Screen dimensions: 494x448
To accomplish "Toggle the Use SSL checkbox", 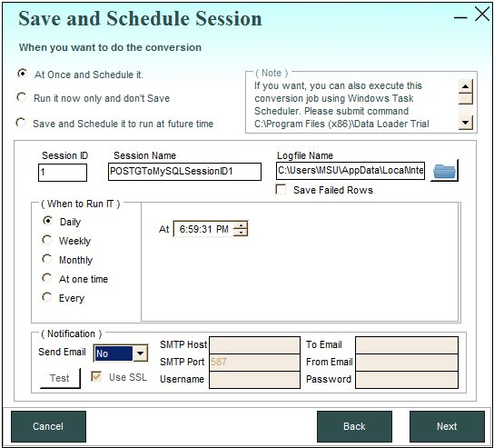I will point(96,376).
